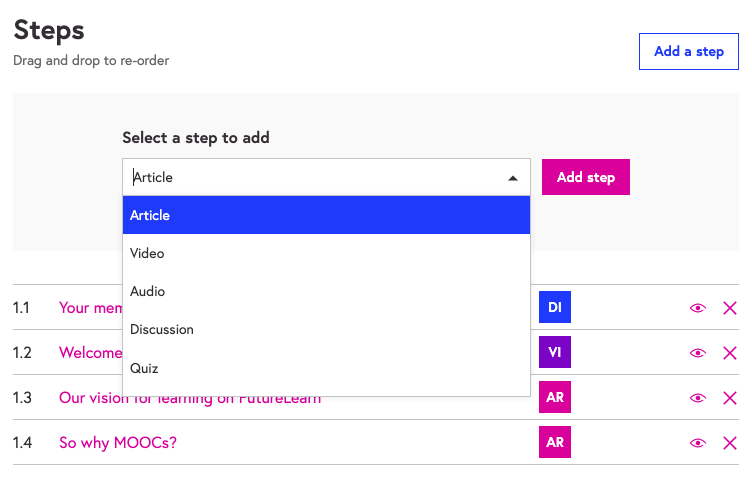Click the VI badge on step 1.2
This screenshot has height=480, width=752.
coord(554,353)
